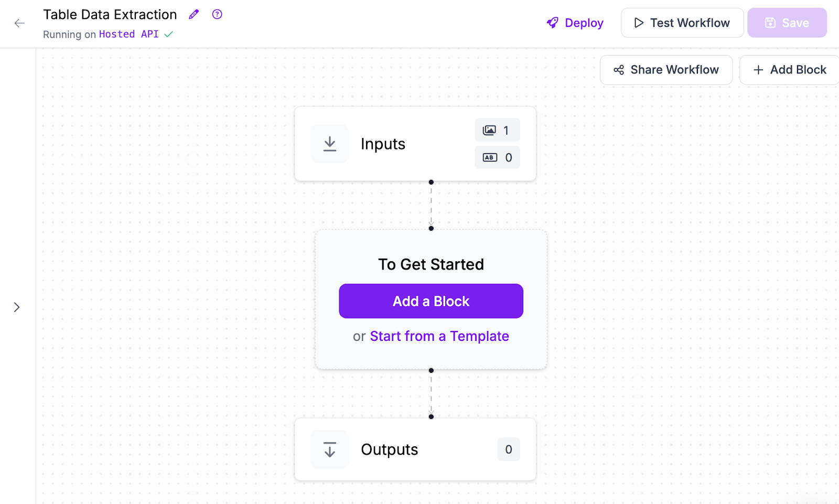The image size is (839, 504).
Task: Click the purple Add a Block button
Action: (431, 301)
